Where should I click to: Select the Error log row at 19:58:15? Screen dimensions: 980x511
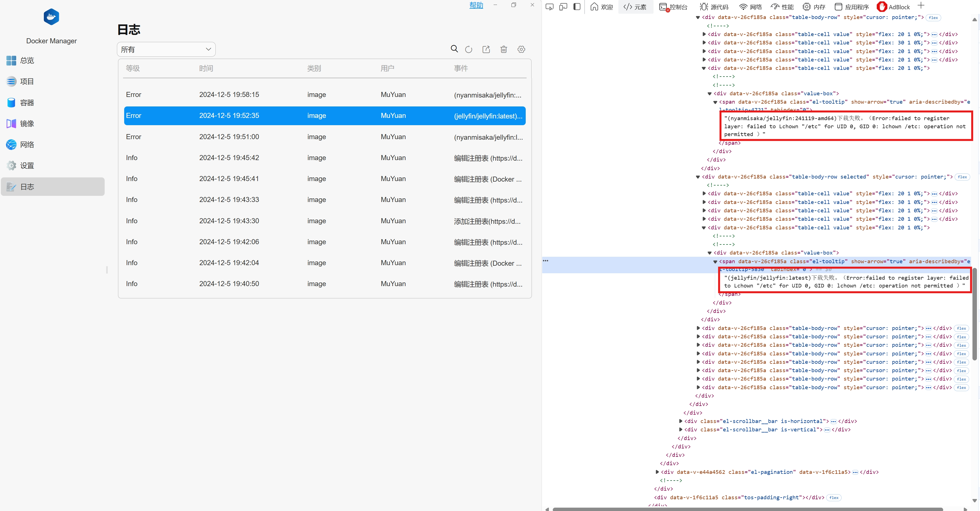(x=325, y=95)
